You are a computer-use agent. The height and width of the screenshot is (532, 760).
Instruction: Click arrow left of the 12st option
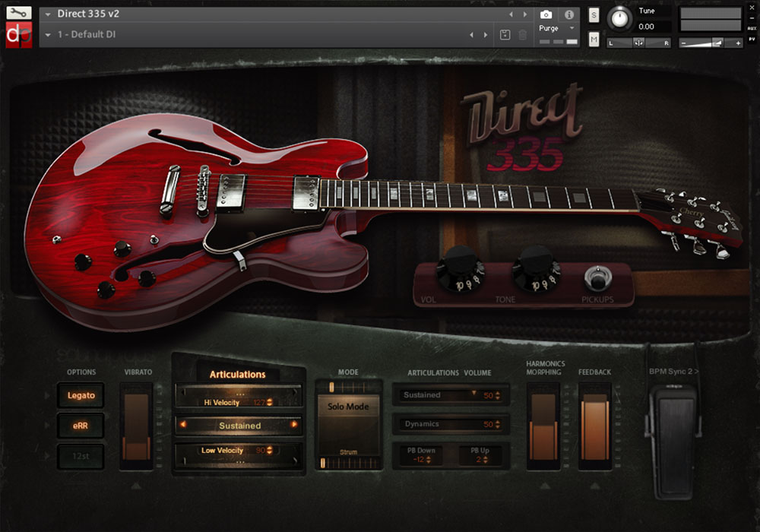[47, 456]
